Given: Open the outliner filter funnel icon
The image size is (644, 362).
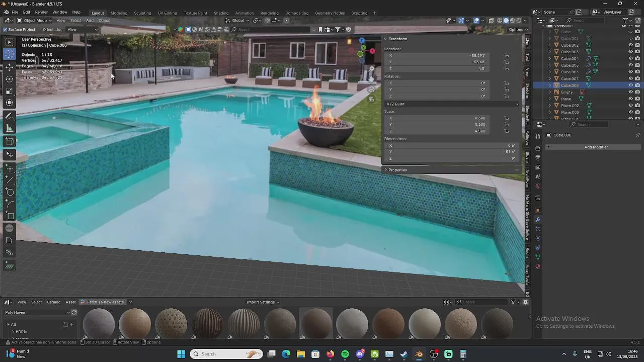Looking at the screenshot, I should (x=625, y=21).
